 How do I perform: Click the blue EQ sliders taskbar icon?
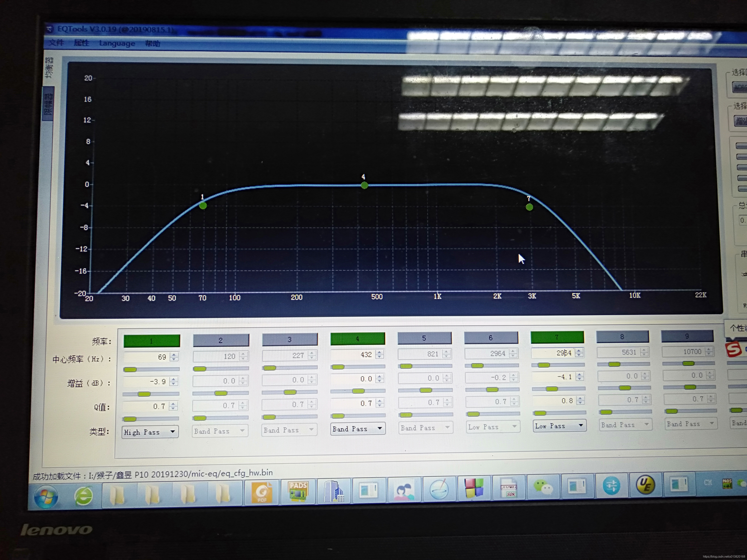[612, 486]
